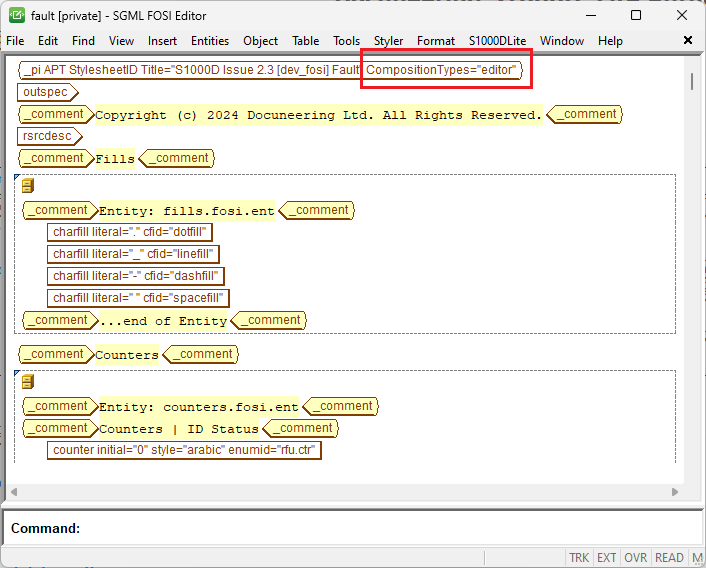Select the charfill linefill tag
Viewport: 706px width, 568px height.
point(133,254)
